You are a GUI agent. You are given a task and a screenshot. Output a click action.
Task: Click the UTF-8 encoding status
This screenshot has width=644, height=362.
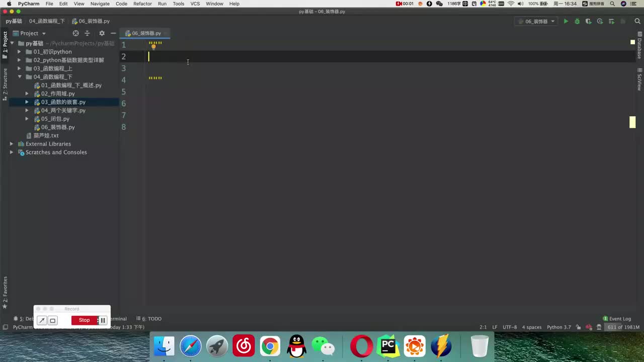[510, 327]
